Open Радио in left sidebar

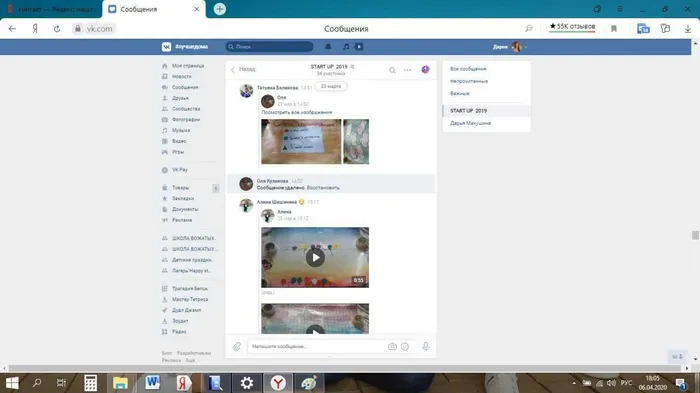tap(179, 331)
